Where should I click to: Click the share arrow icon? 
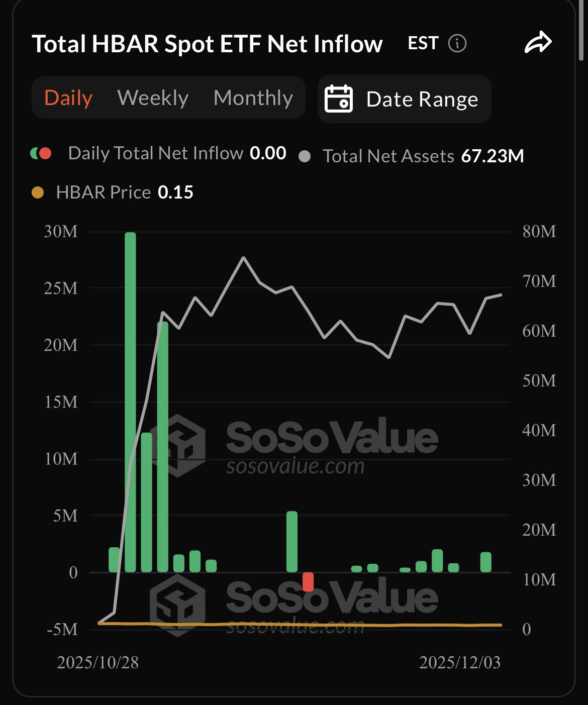point(538,43)
